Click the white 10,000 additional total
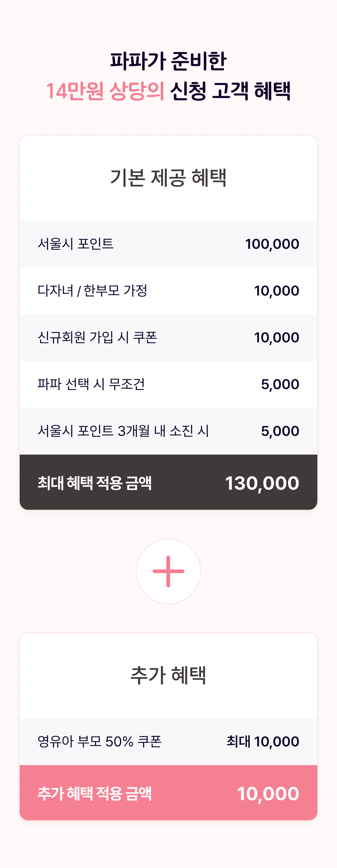The image size is (337, 868). [268, 794]
